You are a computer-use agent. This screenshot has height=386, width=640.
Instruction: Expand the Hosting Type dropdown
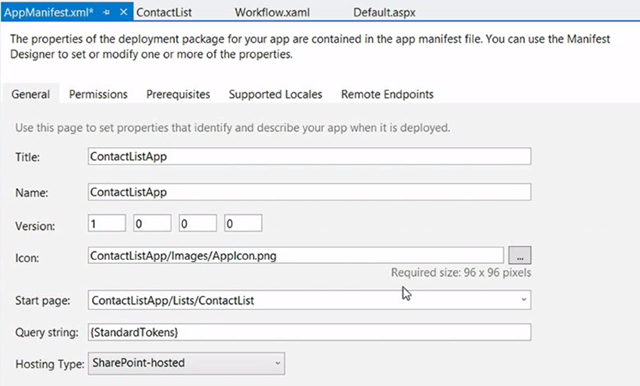coord(187,363)
